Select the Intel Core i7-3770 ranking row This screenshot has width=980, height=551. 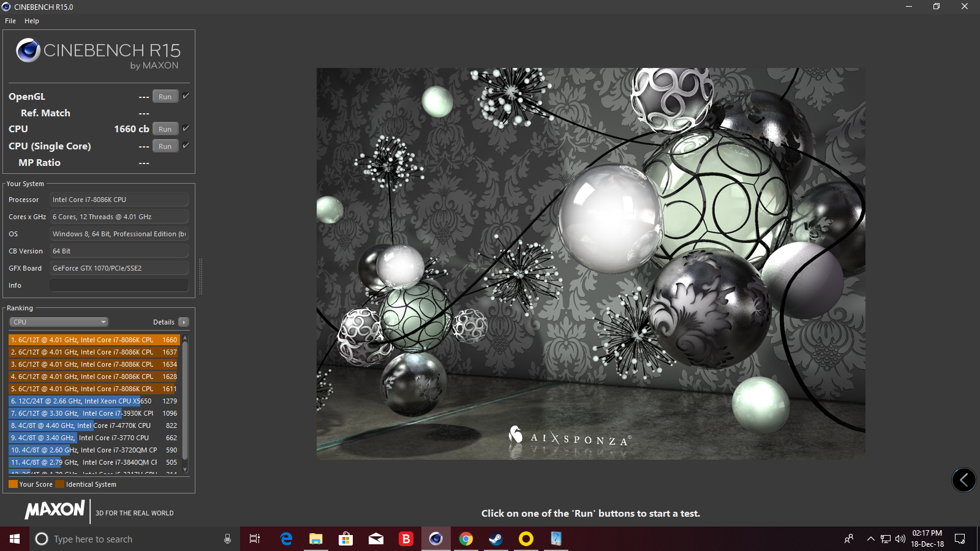point(93,438)
